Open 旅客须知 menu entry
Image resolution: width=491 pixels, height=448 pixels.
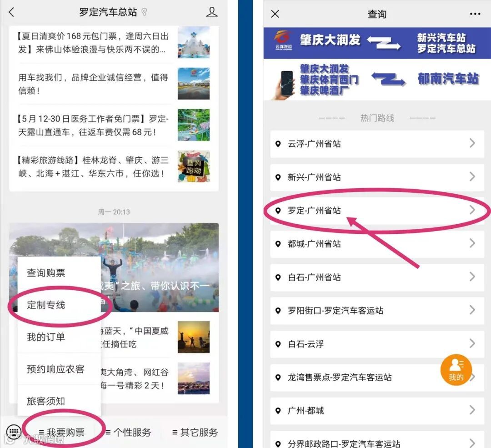tap(59, 401)
